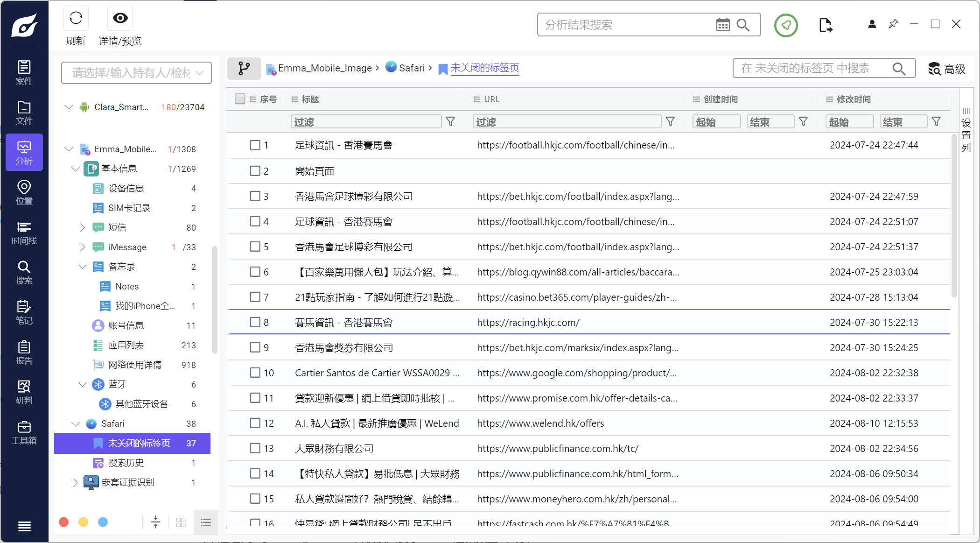Collapse the 蓝牙 tree node
The image size is (980, 543).
[x=83, y=384]
